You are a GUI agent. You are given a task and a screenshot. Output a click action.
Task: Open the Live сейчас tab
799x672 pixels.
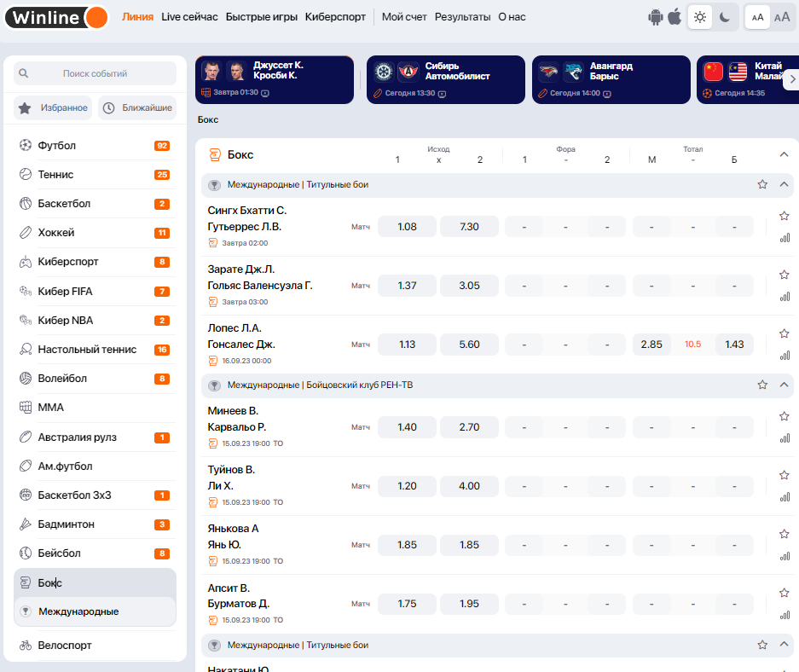(x=189, y=17)
